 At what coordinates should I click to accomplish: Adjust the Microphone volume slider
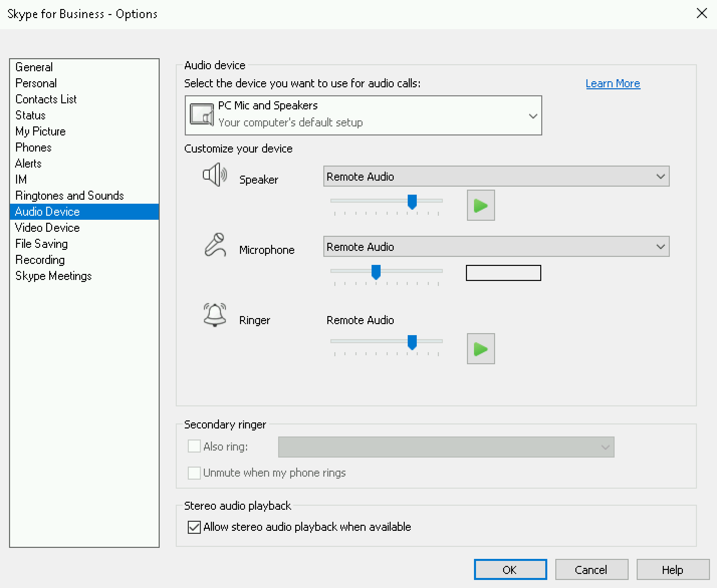(376, 271)
